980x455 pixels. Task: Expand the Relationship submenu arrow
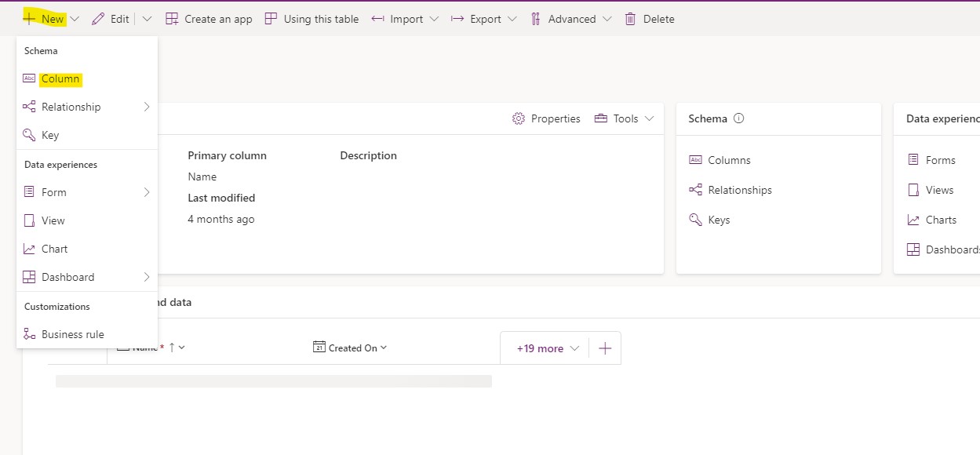(147, 107)
